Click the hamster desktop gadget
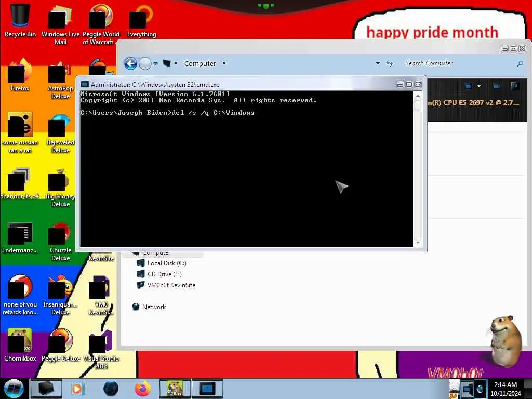The image size is (532, 399). click(505, 341)
